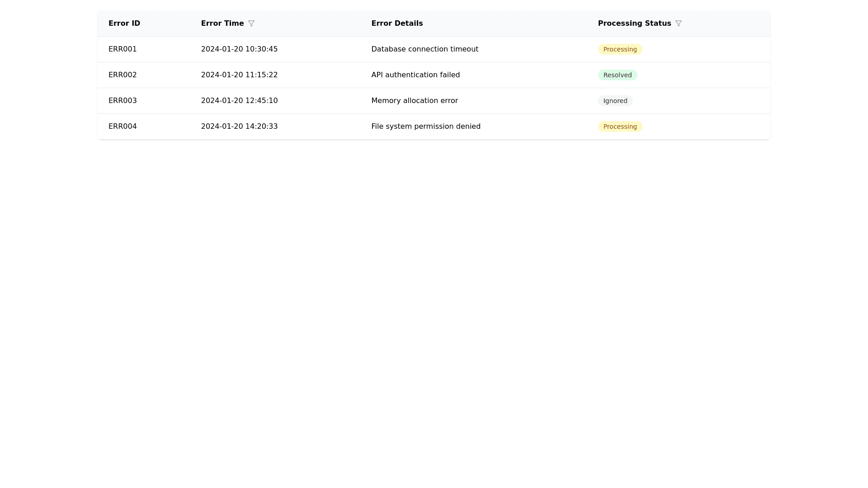Click the Error ID column header
This screenshot has height=488, width=868.
[x=124, y=23]
